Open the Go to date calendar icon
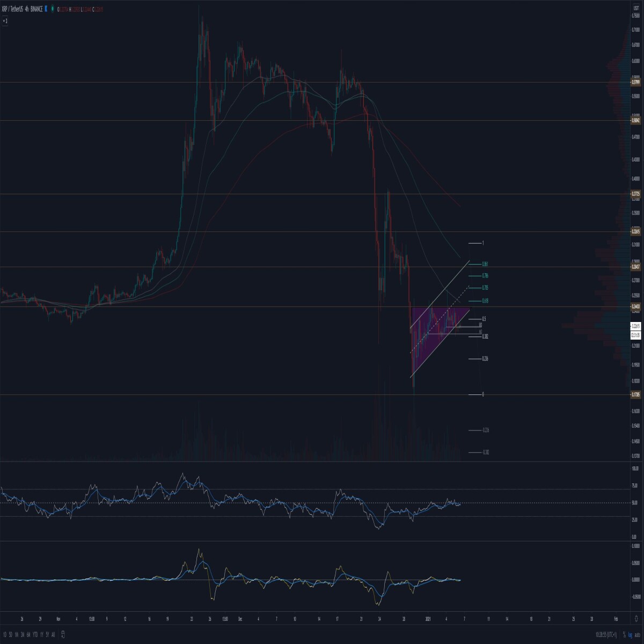 63,635
